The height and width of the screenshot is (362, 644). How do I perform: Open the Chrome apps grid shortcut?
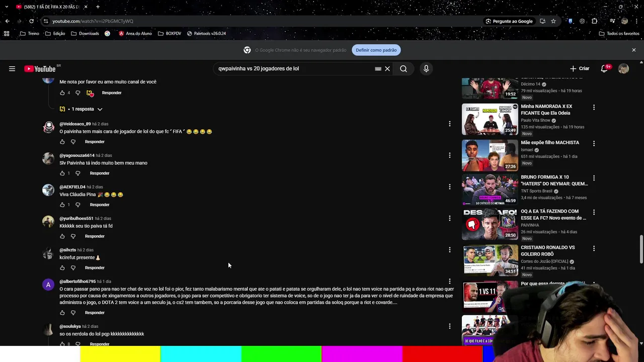click(x=7, y=34)
